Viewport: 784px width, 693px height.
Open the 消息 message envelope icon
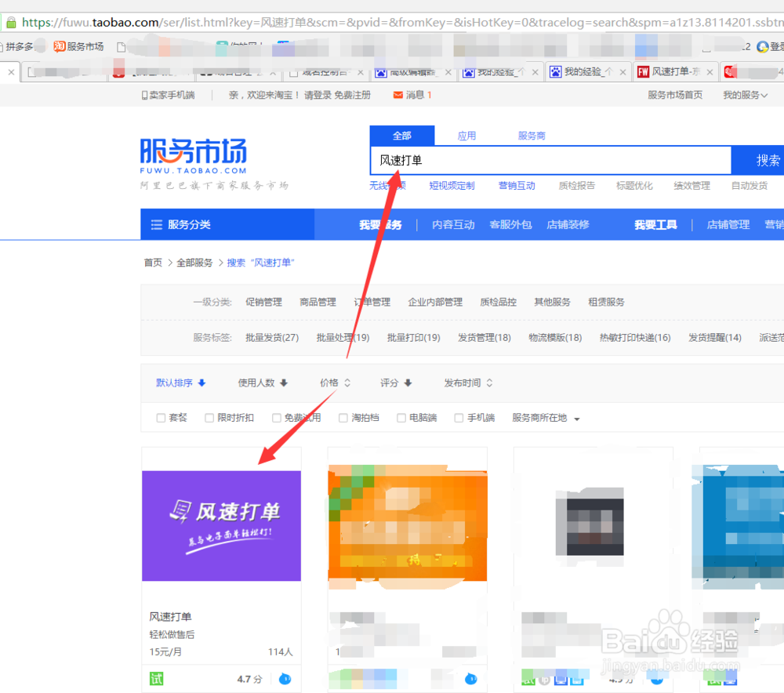(x=397, y=95)
